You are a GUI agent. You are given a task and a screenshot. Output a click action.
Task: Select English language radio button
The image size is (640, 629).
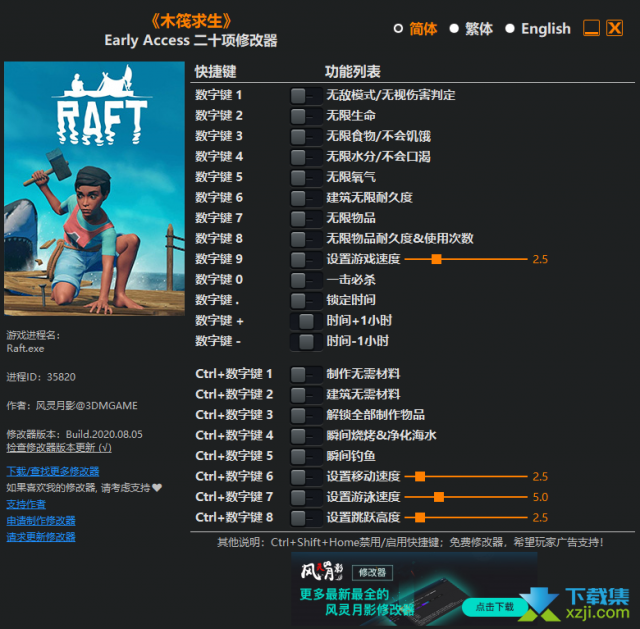[510, 29]
